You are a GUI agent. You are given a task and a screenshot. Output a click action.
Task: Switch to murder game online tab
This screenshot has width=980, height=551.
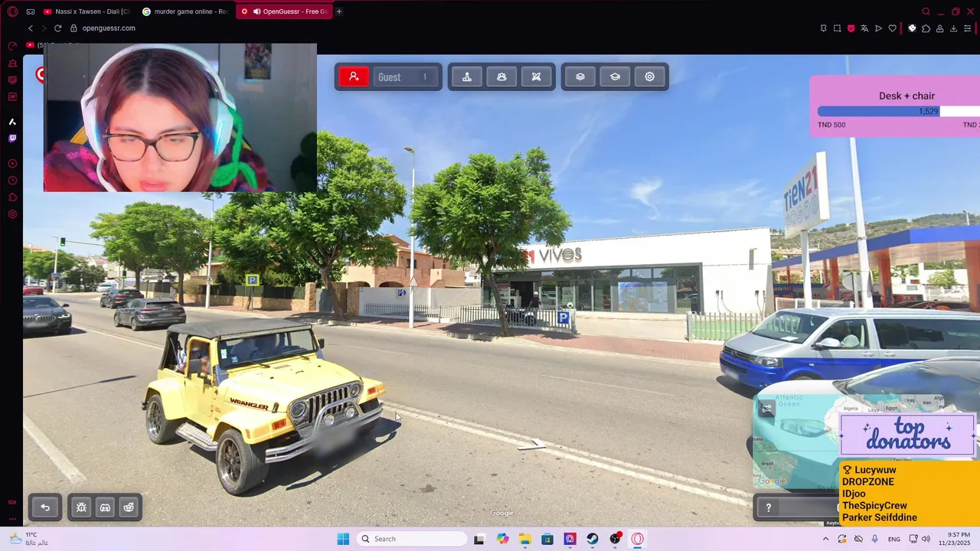(x=185, y=11)
